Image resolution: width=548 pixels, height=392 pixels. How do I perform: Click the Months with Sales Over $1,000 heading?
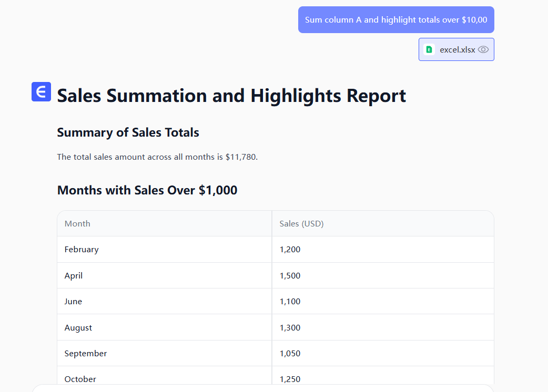pyautogui.click(x=147, y=190)
